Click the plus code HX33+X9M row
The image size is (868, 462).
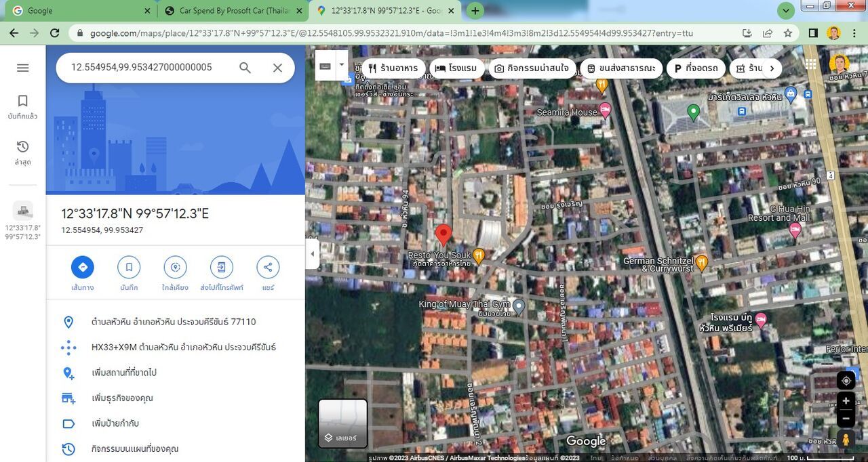tap(176, 348)
